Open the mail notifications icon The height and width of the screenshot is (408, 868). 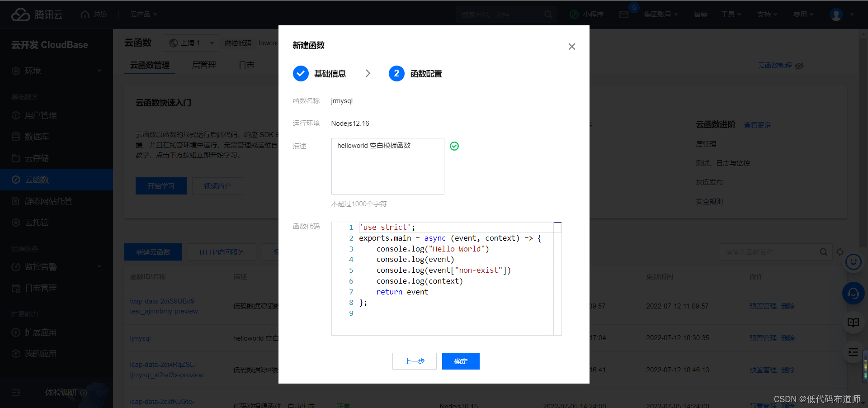pos(624,14)
